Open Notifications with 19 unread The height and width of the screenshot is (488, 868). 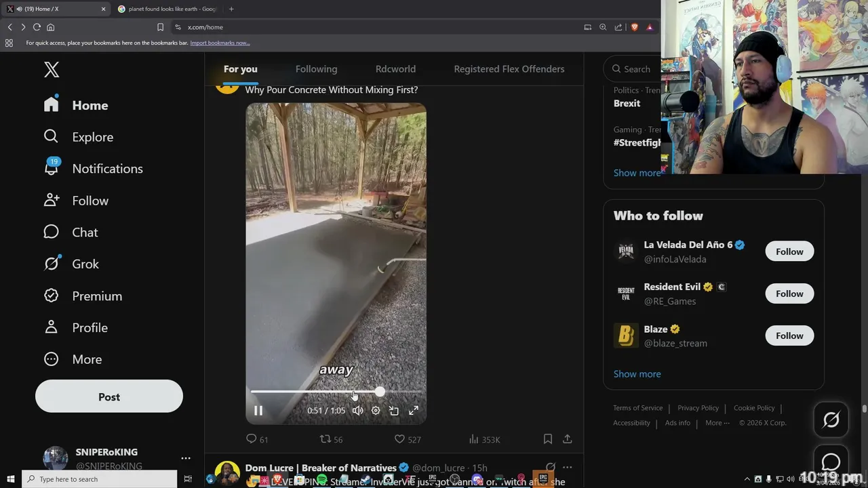coord(93,169)
